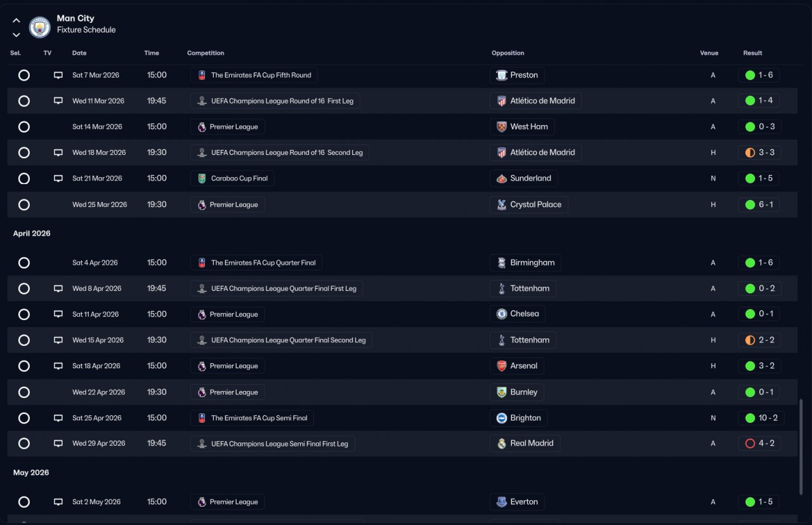This screenshot has width=812, height=525.
Task: Click the Preston club badge
Action: click(502, 76)
